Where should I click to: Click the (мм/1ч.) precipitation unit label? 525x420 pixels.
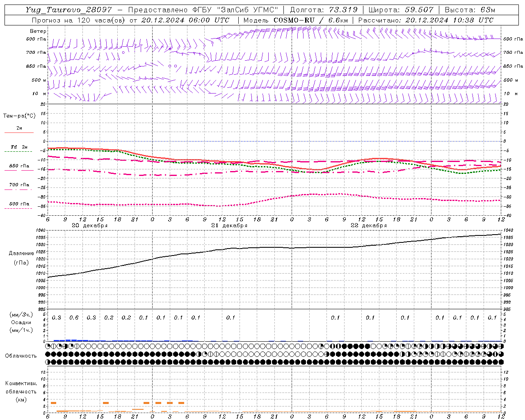pyautogui.click(x=21, y=330)
